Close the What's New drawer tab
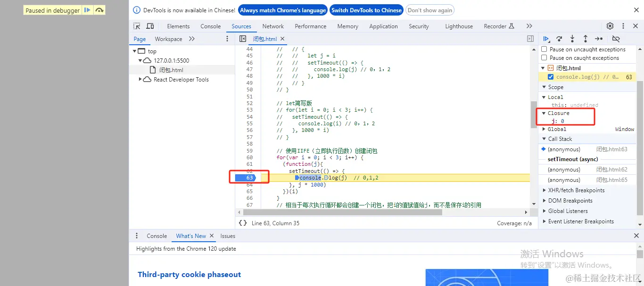Screen dimensions: 644x286 (x=212, y=236)
